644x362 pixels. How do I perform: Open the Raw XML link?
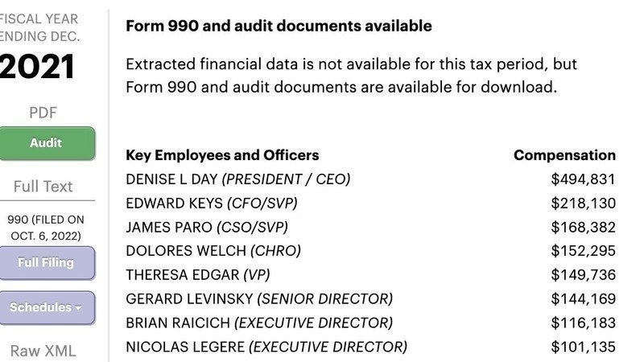[x=43, y=351]
